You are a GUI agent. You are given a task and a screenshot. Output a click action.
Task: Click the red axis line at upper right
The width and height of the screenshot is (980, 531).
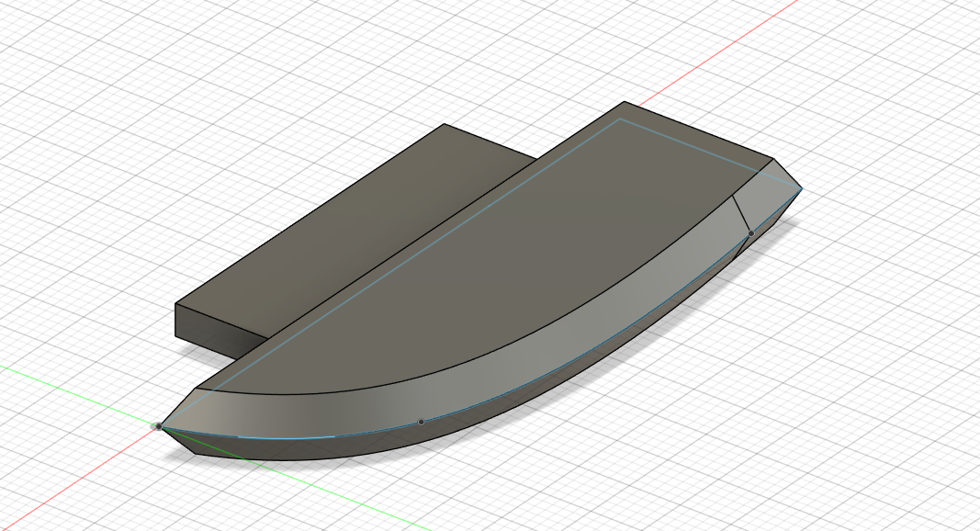pyautogui.click(x=719, y=49)
